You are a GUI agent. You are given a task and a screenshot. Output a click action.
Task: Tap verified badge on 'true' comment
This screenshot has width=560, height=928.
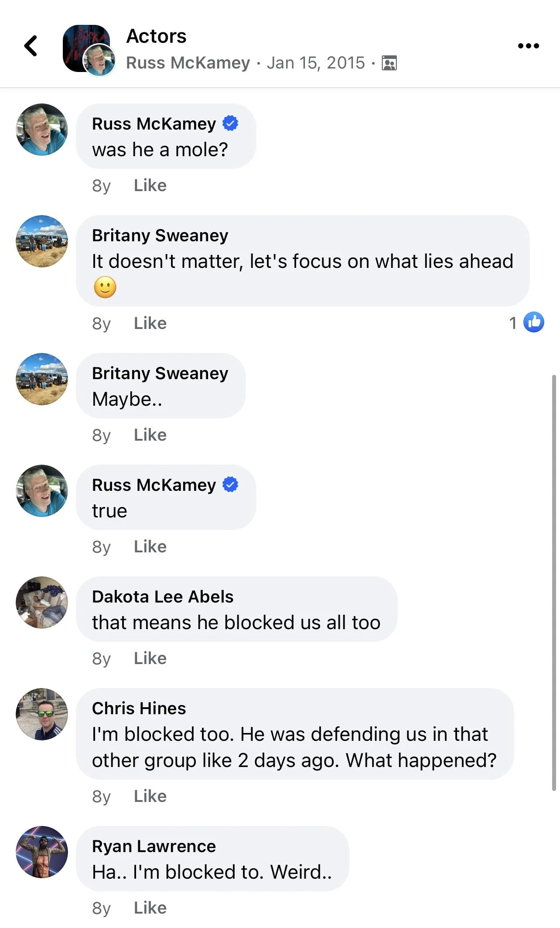230,485
